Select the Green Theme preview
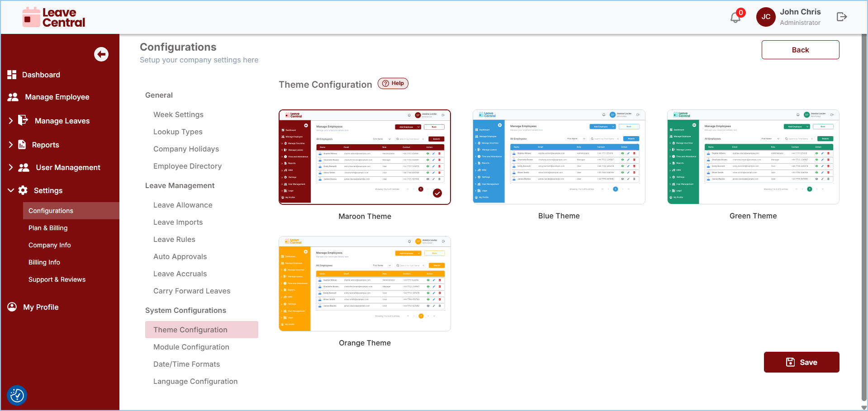868x411 pixels. click(753, 157)
